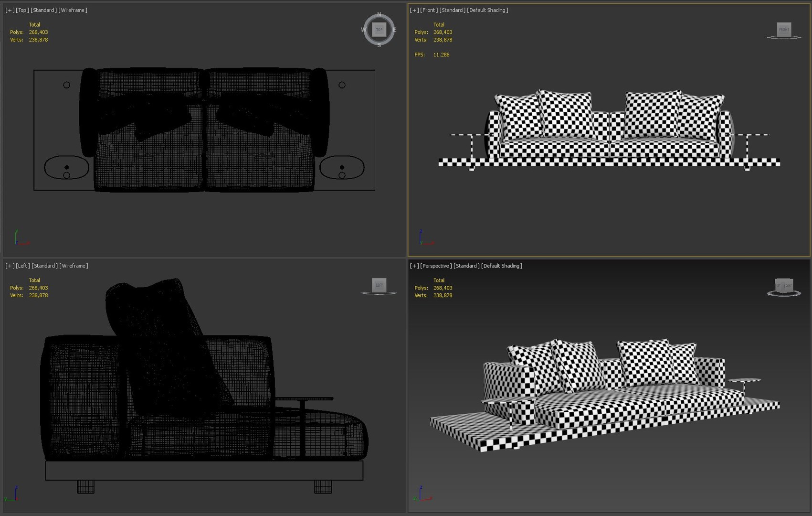The image size is (812, 516).
Task: Open the [Standard] menu in Left viewport
Action: (44, 266)
